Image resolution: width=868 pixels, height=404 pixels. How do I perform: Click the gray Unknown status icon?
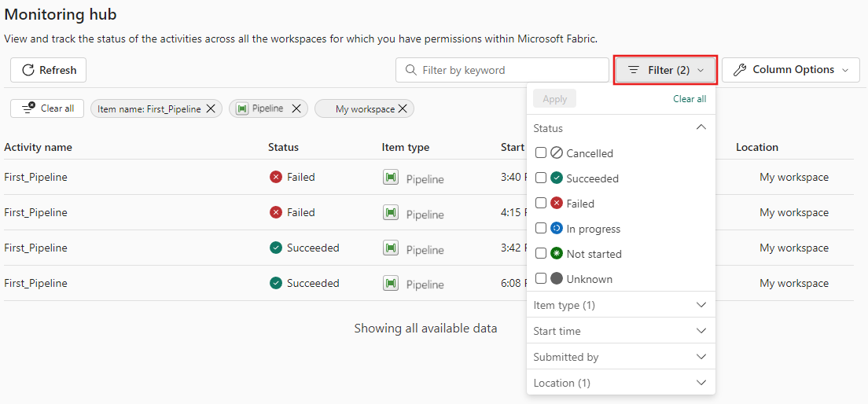coord(557,279)
